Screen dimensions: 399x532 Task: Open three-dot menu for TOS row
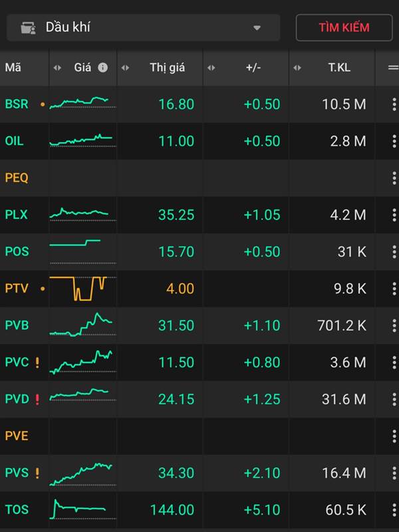coord(394,510)
